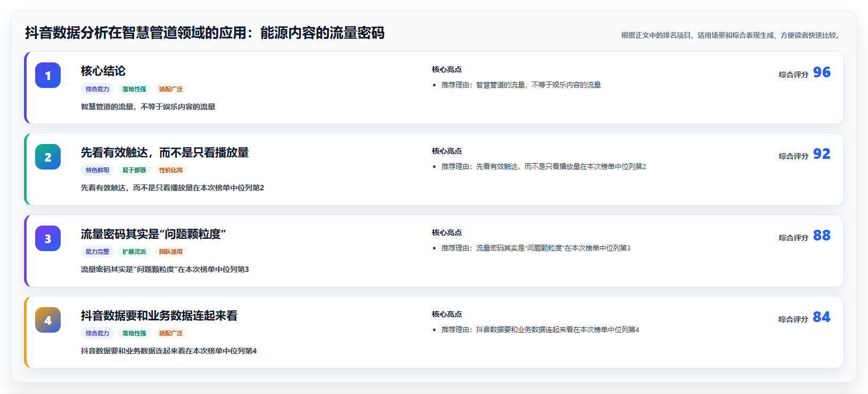Click 综合评分 label next to 88

(793, 238)
